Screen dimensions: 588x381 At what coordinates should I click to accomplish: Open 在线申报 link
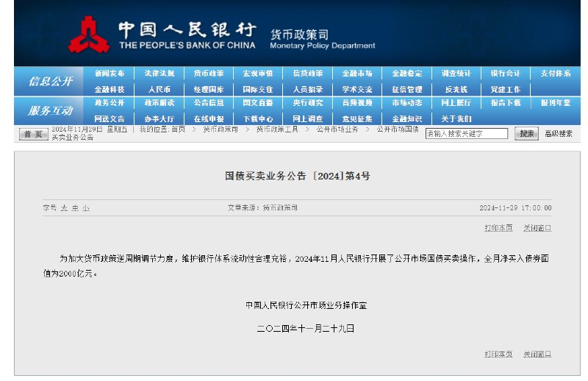coord(209,118)
